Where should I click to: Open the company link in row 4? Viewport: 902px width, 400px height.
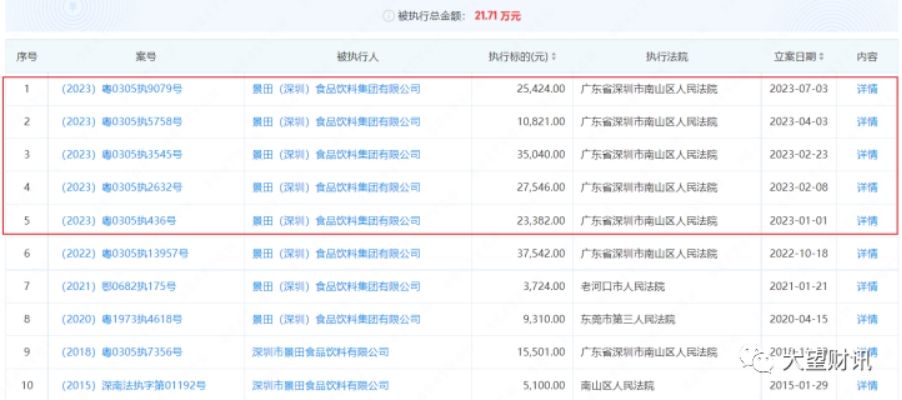(x=337, y=188)
